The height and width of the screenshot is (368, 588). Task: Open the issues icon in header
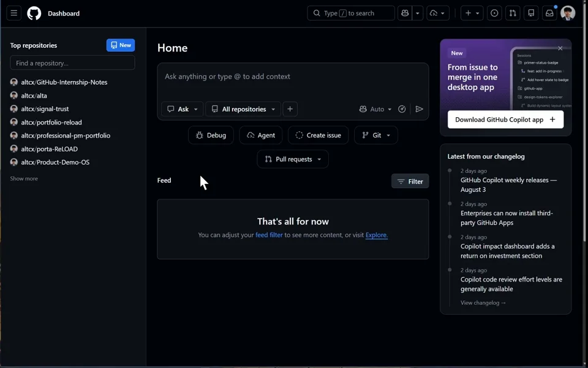(494, 13)
